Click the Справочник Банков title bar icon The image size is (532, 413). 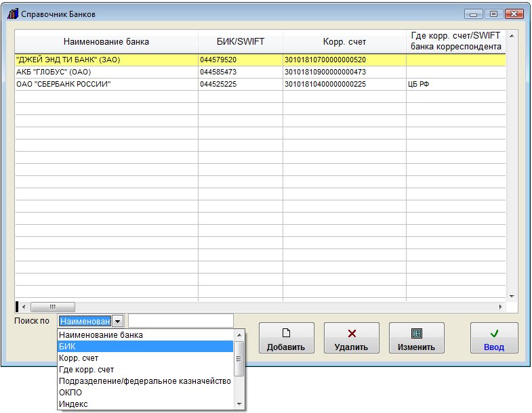click(x=13, y=14)
